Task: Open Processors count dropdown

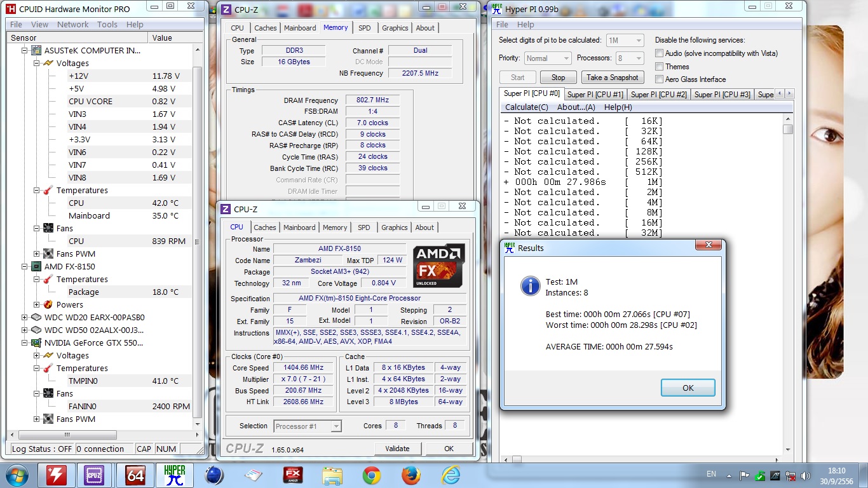Action: (628, 58)
